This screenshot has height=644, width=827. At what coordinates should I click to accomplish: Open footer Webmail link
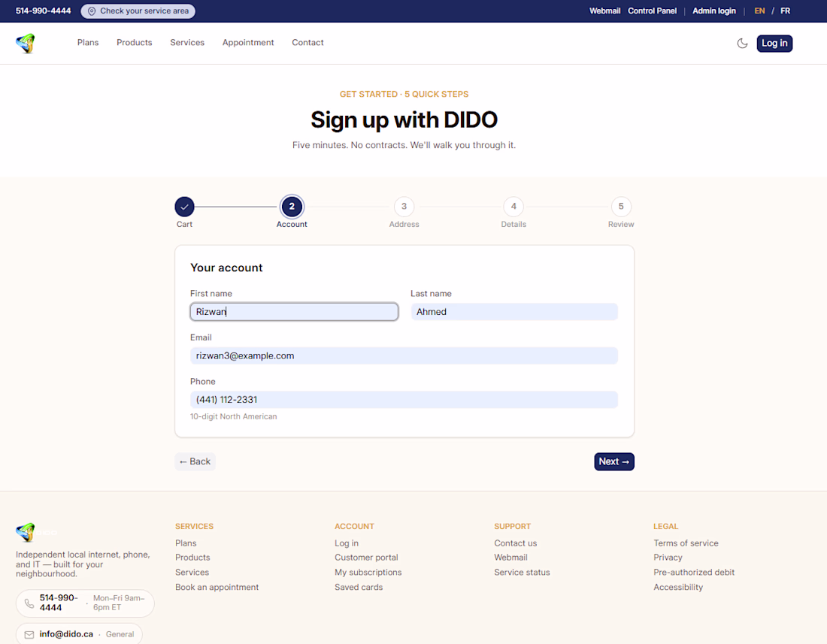click(510, 558)
